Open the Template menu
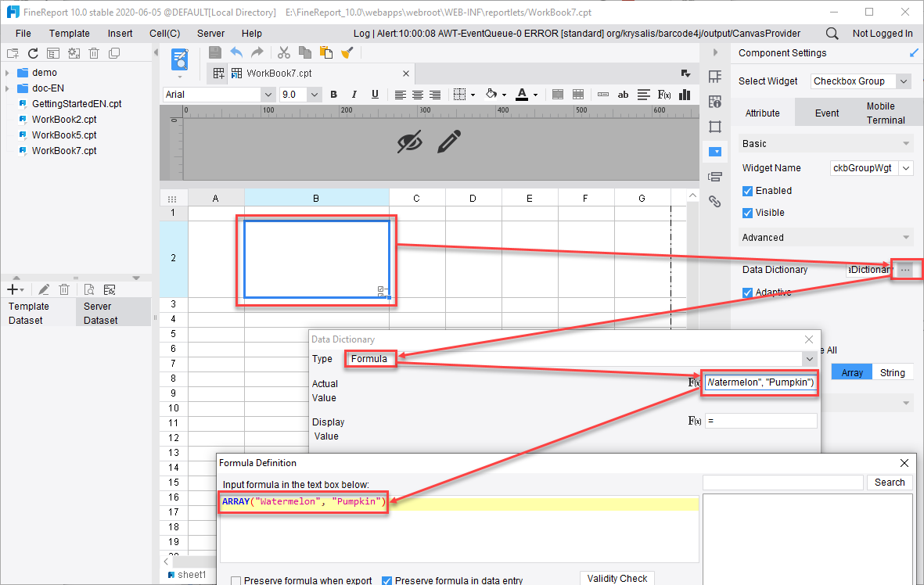 tap(69, 34)
